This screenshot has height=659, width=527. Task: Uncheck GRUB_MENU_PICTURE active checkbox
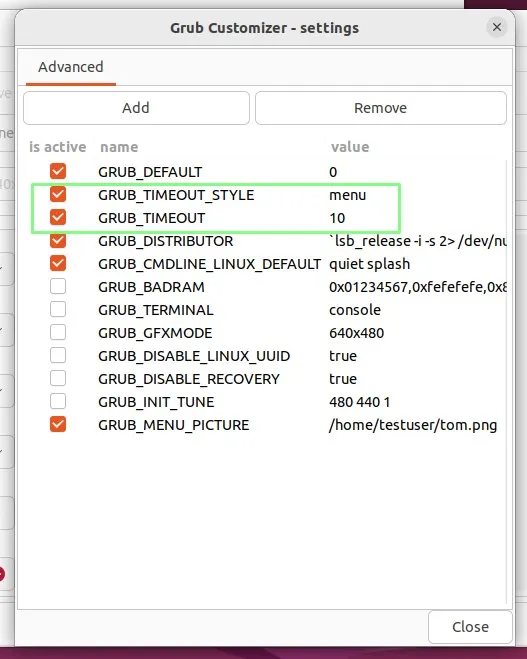[x=58, y=424]
